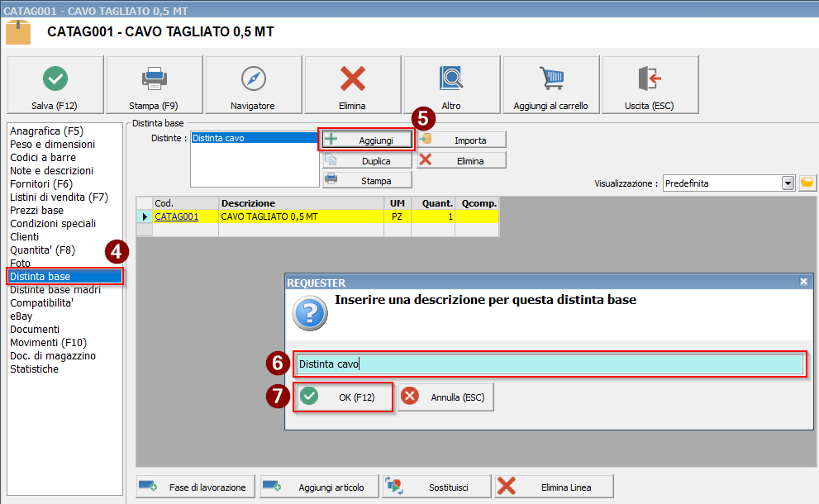Confirm with OK (F12) in the Requester
819x504 pixels.
tap(343, 397)
